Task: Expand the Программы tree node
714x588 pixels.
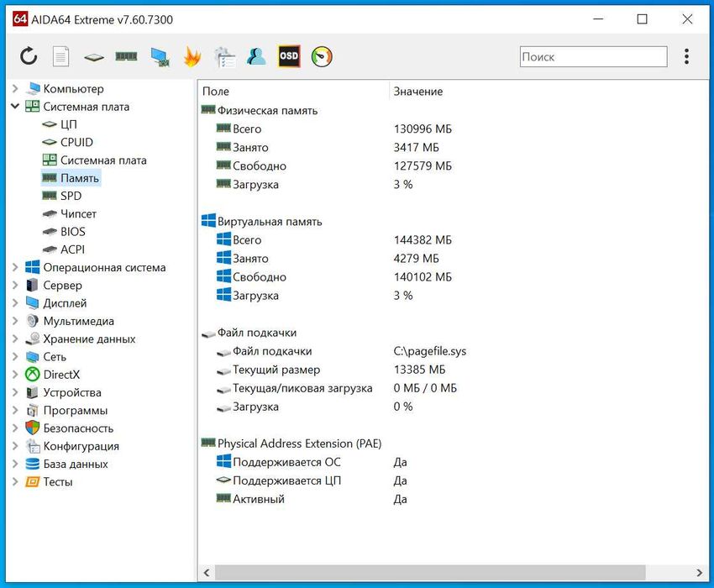Action: click(x=15, y=411)
